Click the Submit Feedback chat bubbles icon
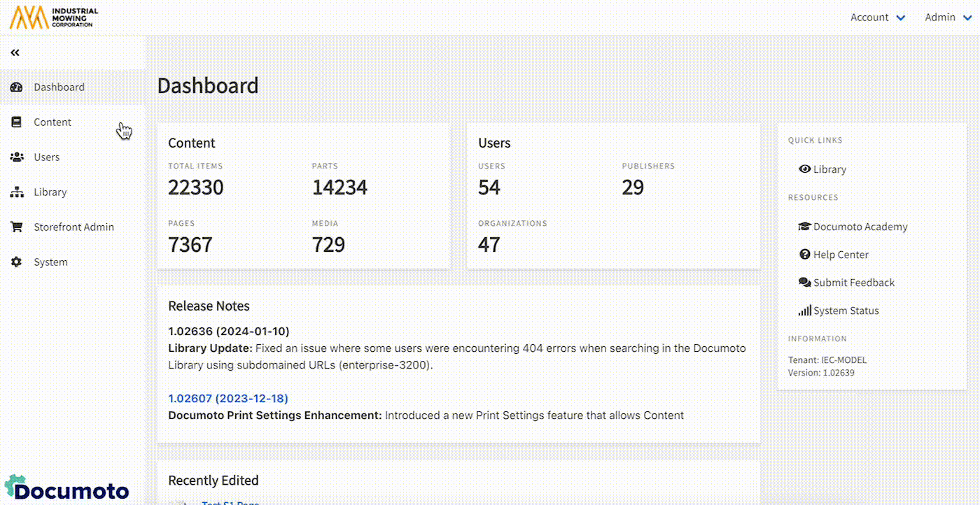 pos(804,283)
